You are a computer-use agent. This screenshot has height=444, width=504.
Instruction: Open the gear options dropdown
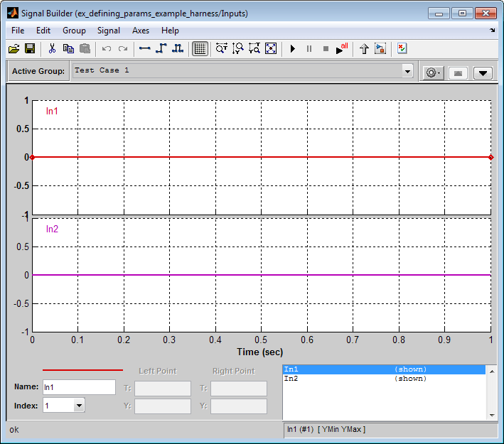(x=433, y=73)
